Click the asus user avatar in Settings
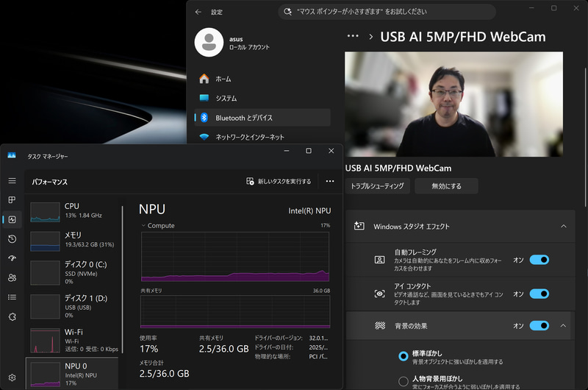The image size is (588, 390). [x=209, y=42]
